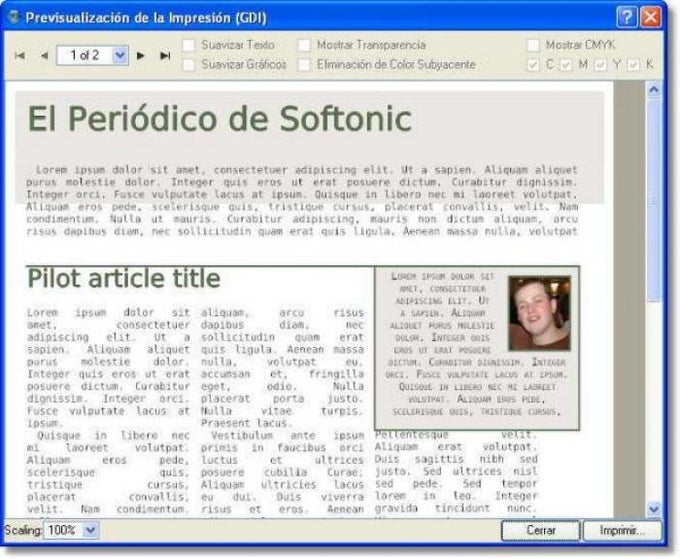Jump to the last page
The image size is (680, 559).
[165, 56]
